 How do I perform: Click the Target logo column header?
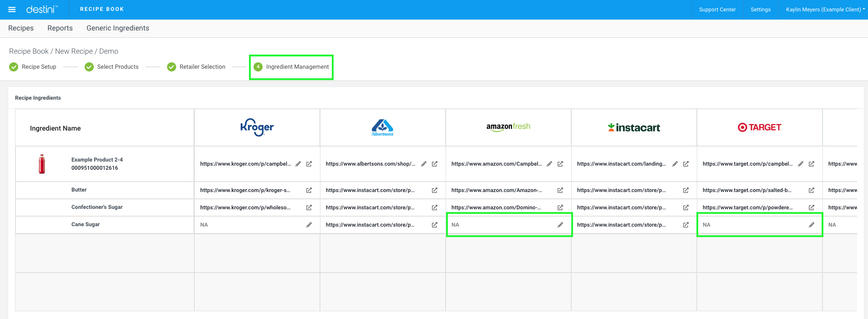760,127
